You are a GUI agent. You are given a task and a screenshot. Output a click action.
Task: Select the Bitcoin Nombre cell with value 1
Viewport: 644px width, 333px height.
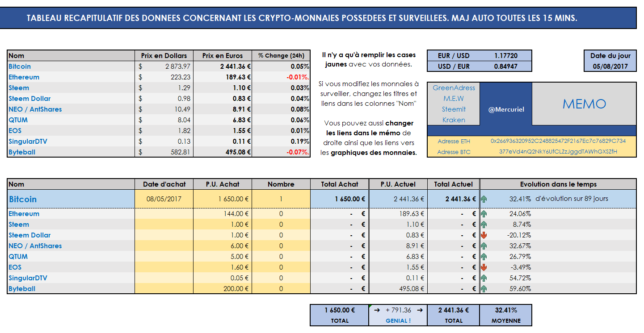point(281,199)
